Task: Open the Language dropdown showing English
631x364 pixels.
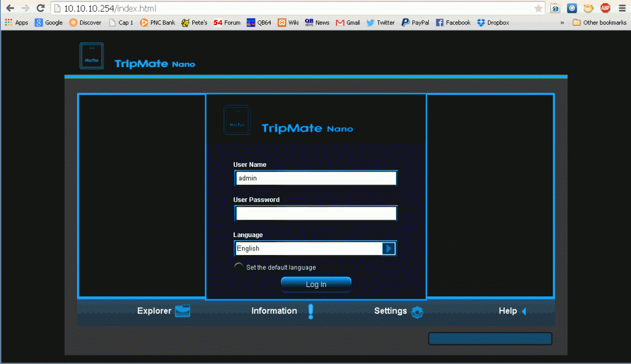Action: click(x=316, y=249)
